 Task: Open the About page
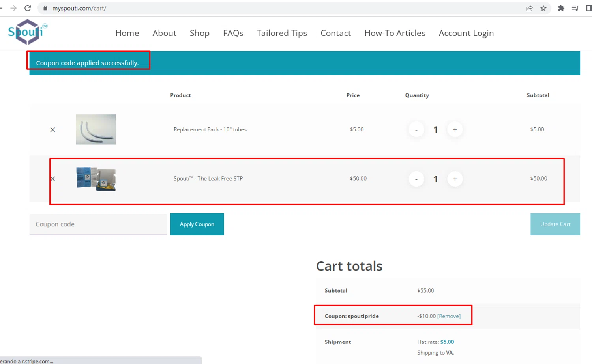(x=164, y=33)
